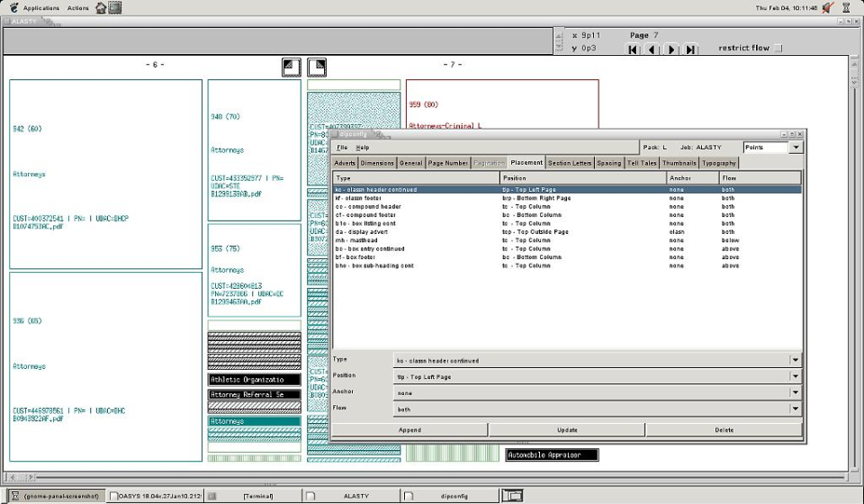Click the left page corner icon

(x=291, y=67)
